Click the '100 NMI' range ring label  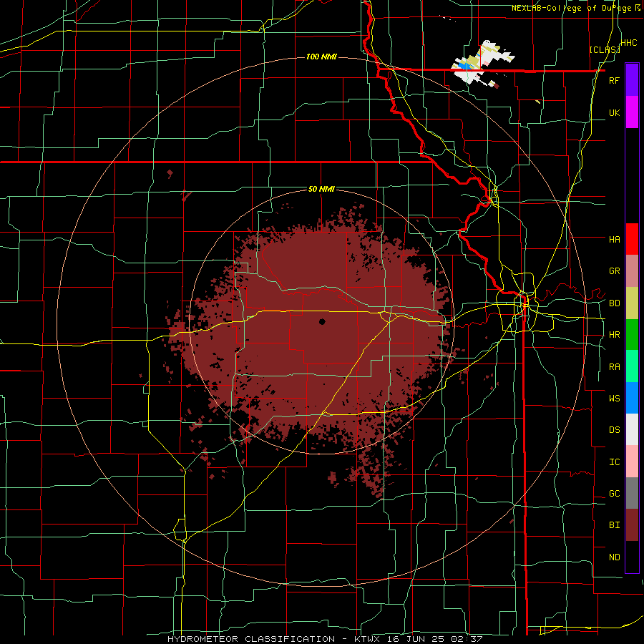(321, 57)
